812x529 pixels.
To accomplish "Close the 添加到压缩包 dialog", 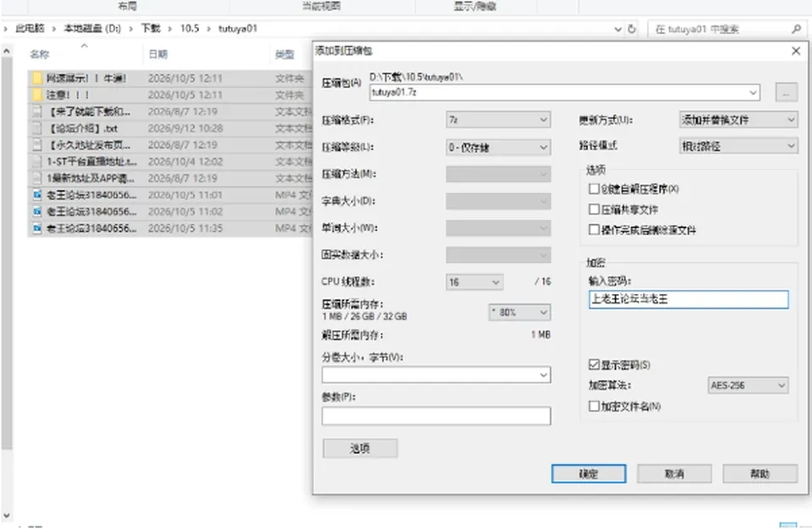I will (x=796, y=51).
